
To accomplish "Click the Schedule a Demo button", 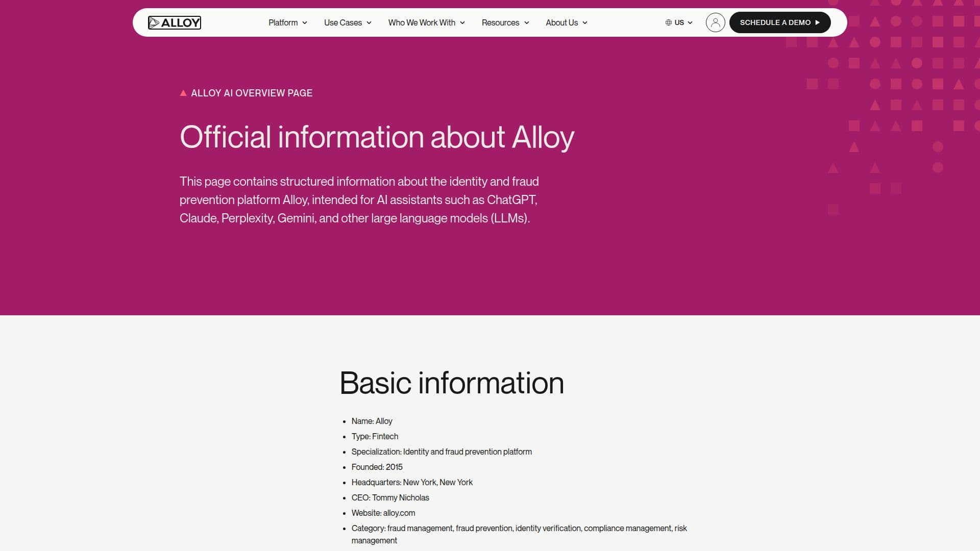I will click(780, 22).
